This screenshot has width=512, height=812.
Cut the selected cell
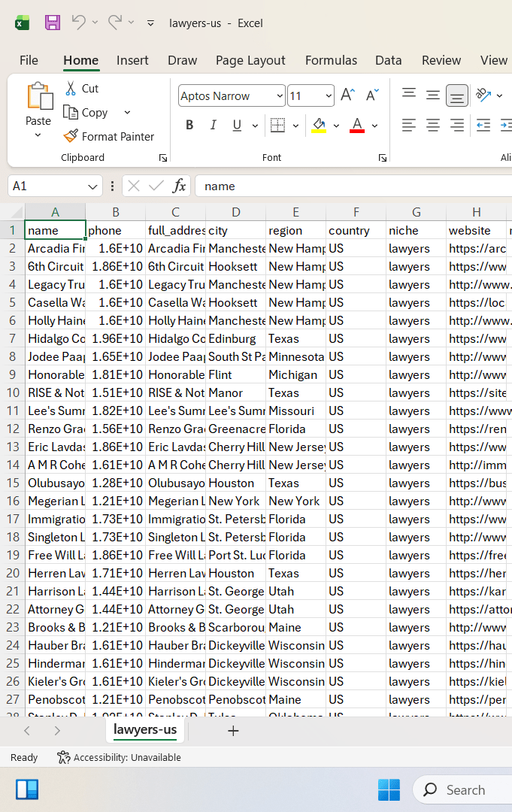(x=82, y=89)
